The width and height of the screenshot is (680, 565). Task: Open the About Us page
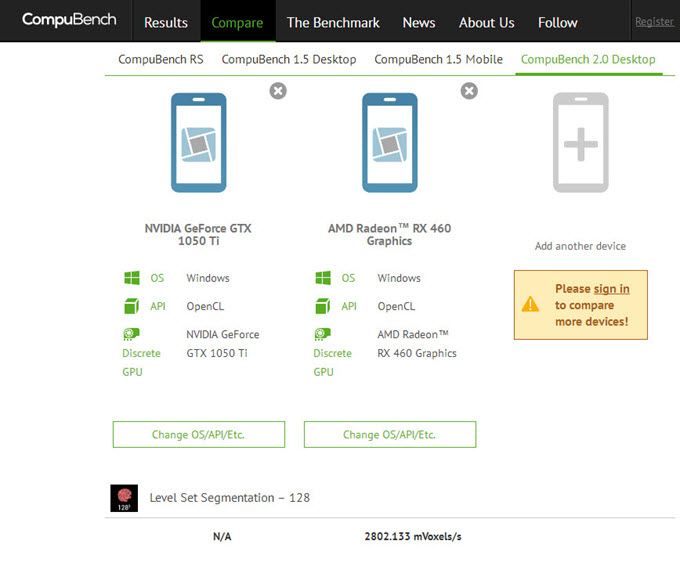tap(487, 23)
